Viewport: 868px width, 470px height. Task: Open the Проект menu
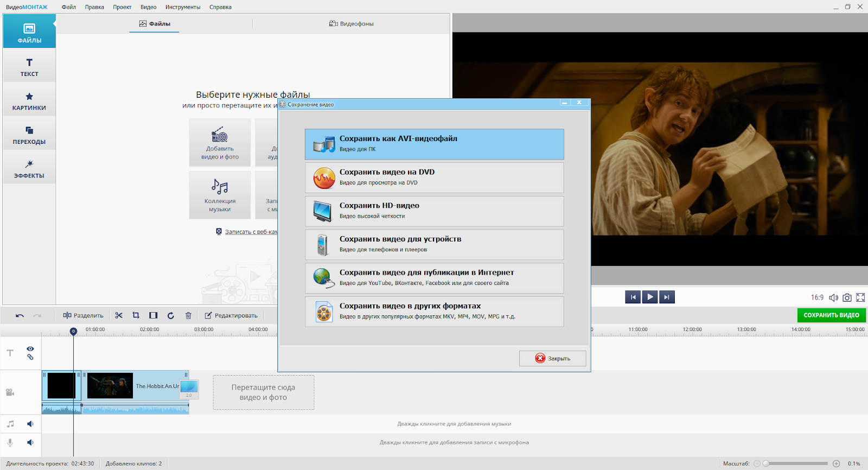[122, 7]
